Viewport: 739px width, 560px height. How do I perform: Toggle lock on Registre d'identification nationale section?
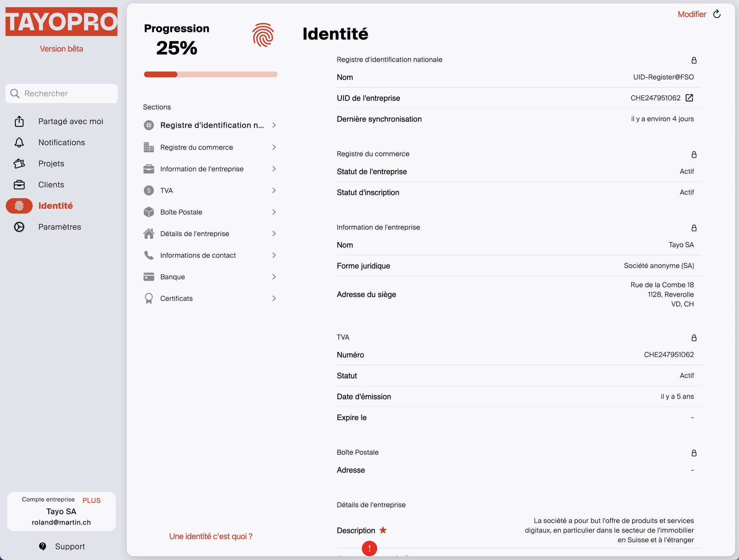point(694,60)
